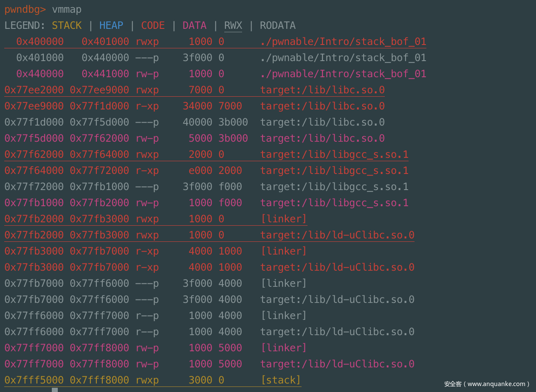Select the CODE legend label

tap(153, 25)
